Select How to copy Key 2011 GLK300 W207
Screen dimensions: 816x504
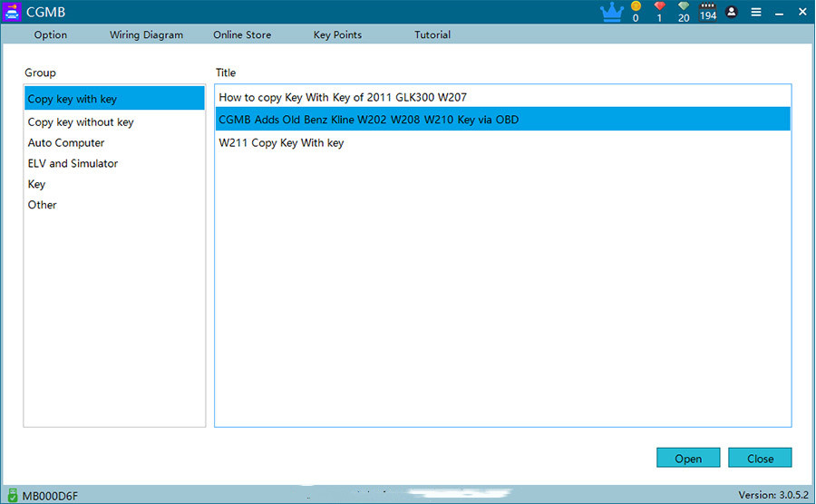(502, 97)
